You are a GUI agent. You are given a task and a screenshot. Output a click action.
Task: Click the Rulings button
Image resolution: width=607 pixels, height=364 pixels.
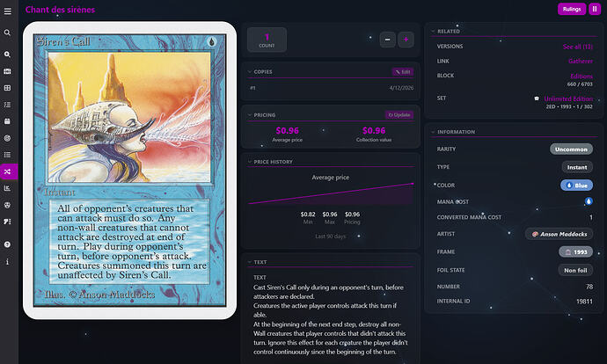(572, 9)
